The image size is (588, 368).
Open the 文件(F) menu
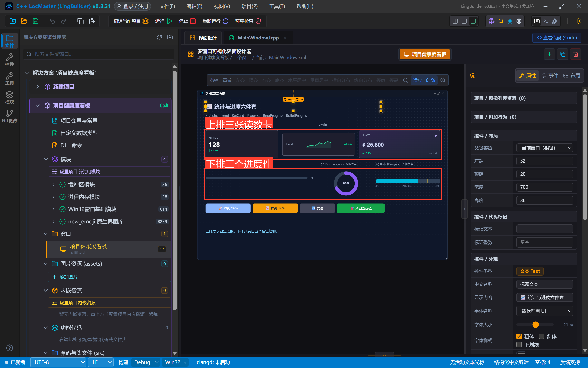pos(167,6)
